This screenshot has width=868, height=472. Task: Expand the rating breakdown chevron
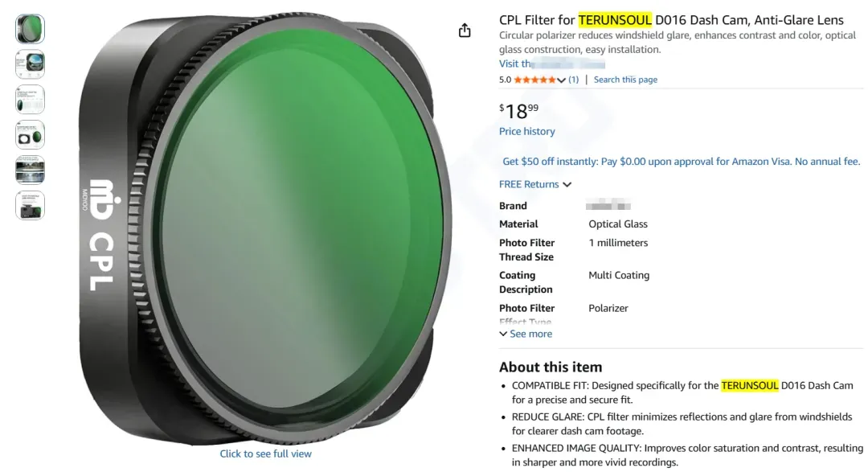coord(561,80)
